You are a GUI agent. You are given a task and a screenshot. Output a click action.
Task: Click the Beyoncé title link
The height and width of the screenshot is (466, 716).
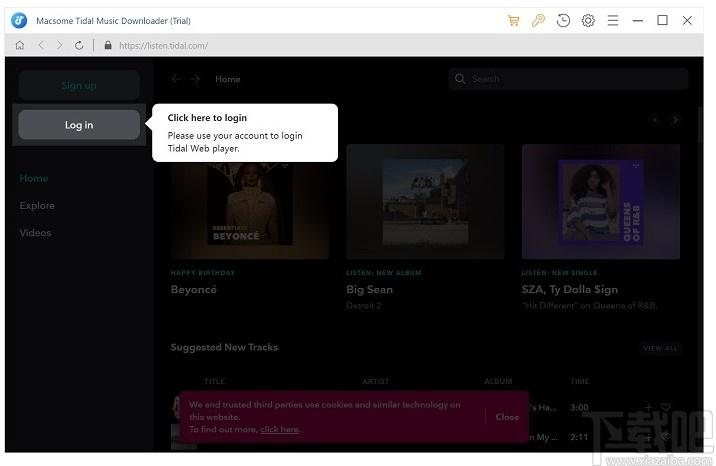coord(194,289)
